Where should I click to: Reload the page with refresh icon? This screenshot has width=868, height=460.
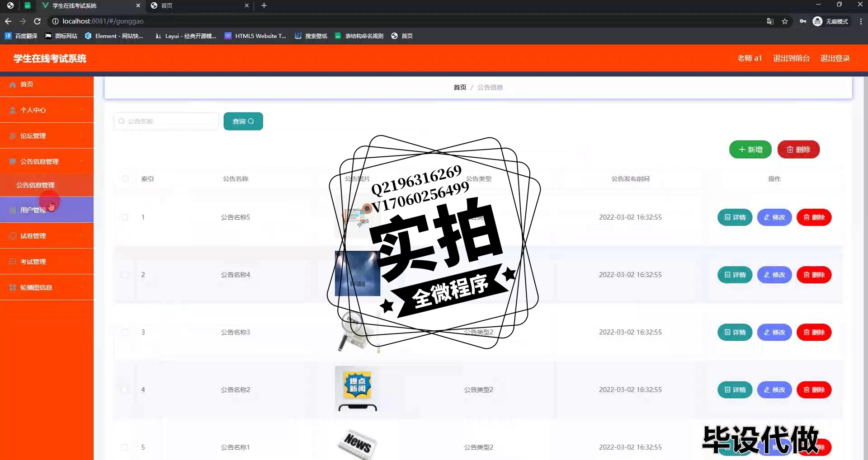38,21
